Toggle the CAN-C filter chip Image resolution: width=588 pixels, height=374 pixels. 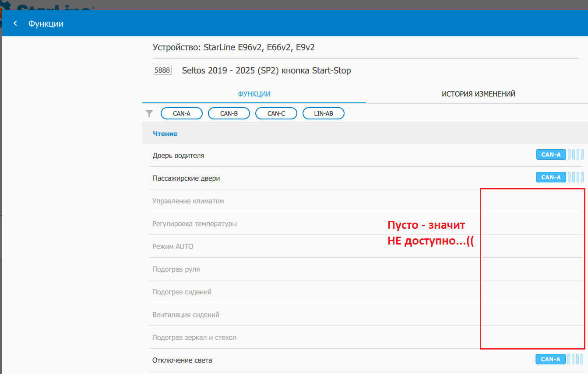pyautogui.click(x=276, y=113)
